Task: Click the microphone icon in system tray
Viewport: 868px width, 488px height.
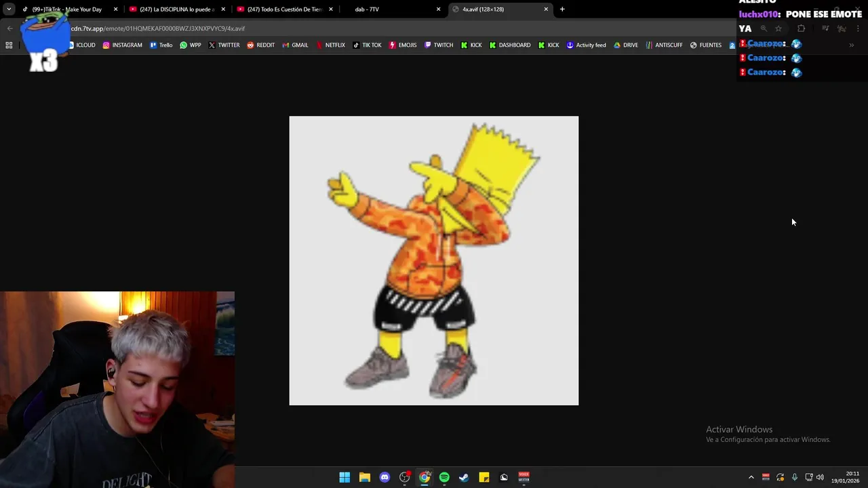Action: click(795, 477)
